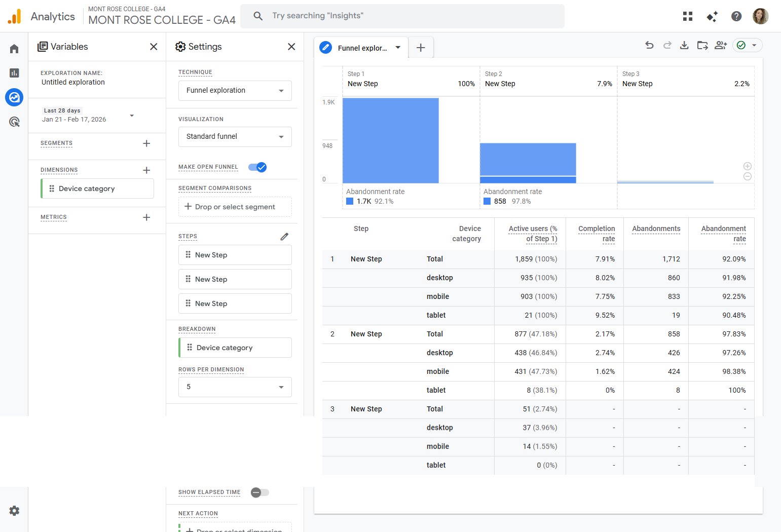Download the exploration data

pyautogui.click(x=684, y=45)
